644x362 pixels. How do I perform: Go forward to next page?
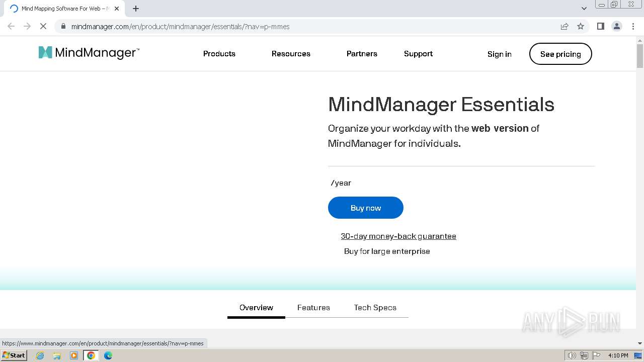coord(27,26)
